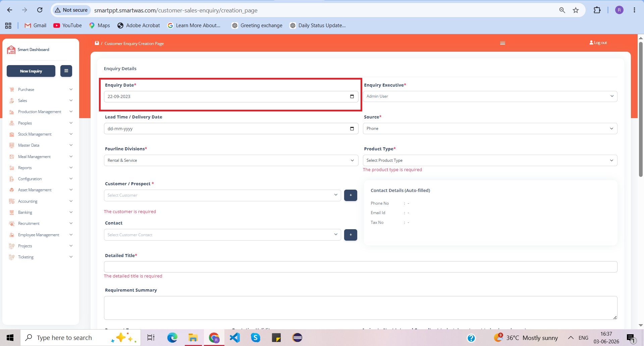The width and height of the screenshot is (644, 346).
Task: Open Enquiry Executive dropdown
Action: 490,96
